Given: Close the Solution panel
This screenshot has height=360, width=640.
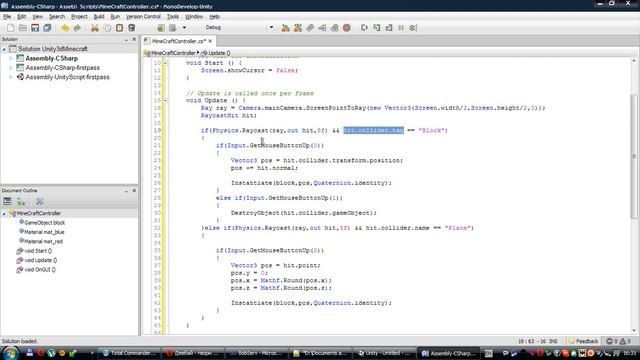Looking at the screenshot, I should [x=134, y=40].
